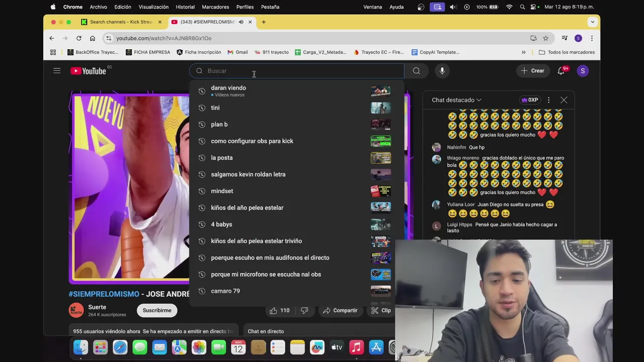This screenshot has width=644, height=362.
Task: Mute the YouTube tab audio icon
Action: (241, 22)
